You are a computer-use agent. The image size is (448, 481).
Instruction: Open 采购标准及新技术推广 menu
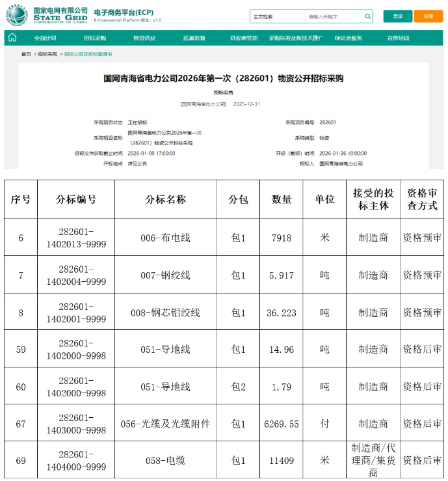click(296, 38)
